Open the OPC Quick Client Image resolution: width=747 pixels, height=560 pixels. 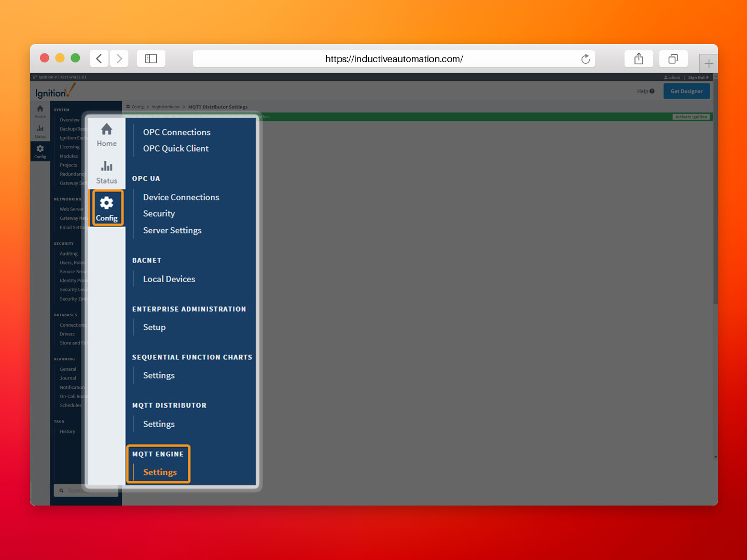click(x=176, y=148)
